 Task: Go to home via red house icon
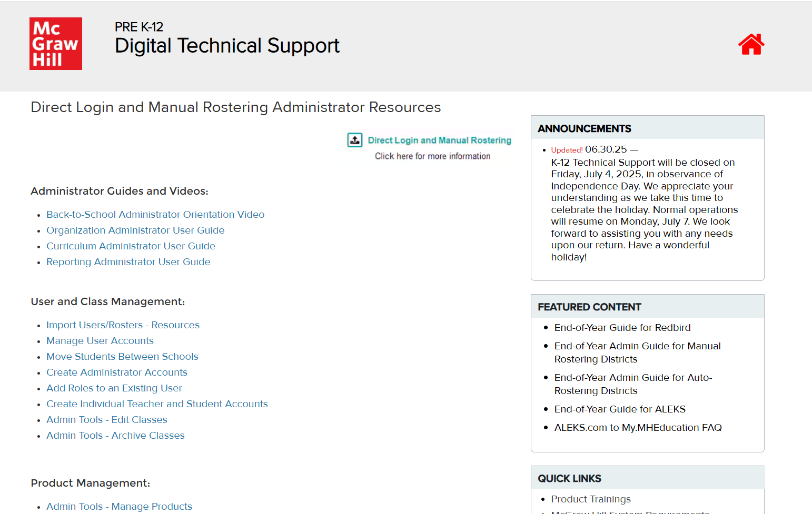tap(751, 44)
